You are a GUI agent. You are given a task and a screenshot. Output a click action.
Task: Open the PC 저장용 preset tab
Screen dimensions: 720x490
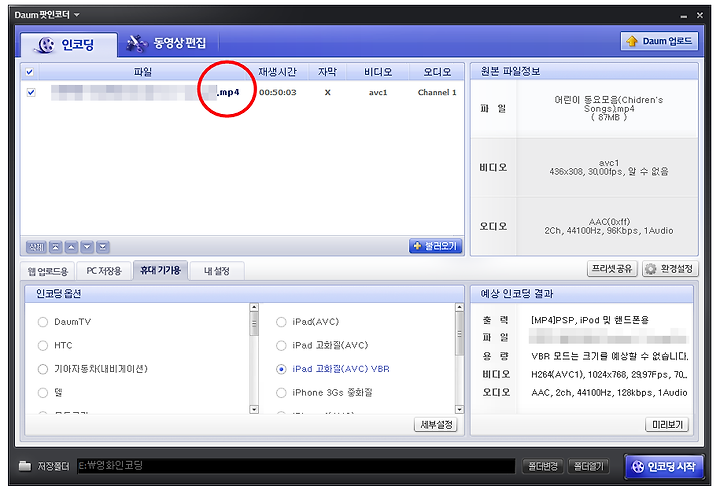[x=104, y=271]
